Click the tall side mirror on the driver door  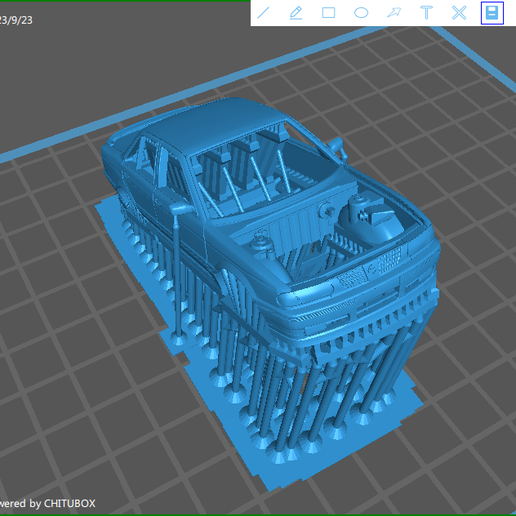(180, 209)
